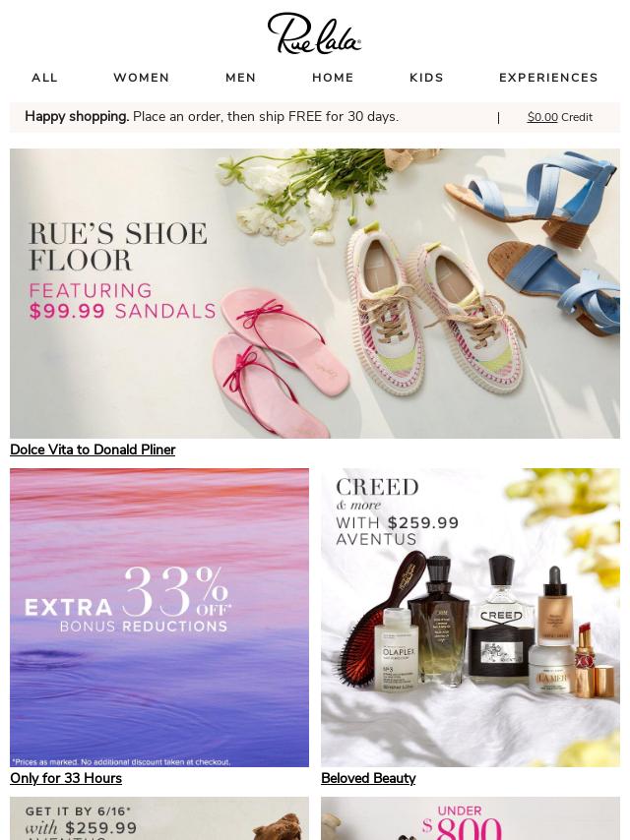
Task: Open the ALL category
Action: [44, 78]
